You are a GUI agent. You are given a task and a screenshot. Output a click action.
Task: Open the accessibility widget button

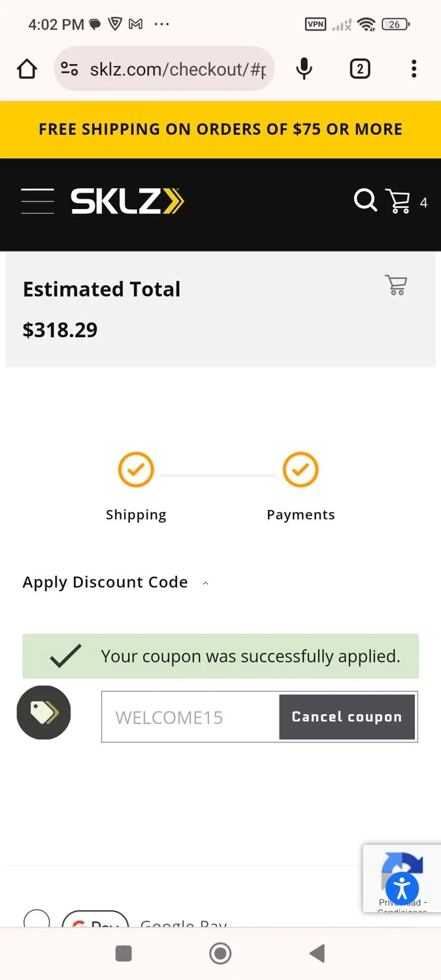point(402,888)
